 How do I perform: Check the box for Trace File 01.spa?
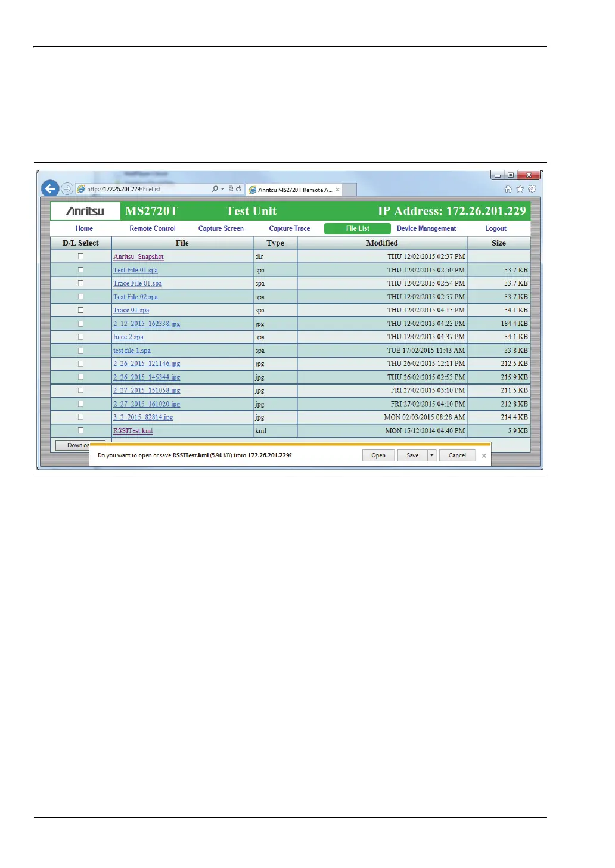pos(80,283)
